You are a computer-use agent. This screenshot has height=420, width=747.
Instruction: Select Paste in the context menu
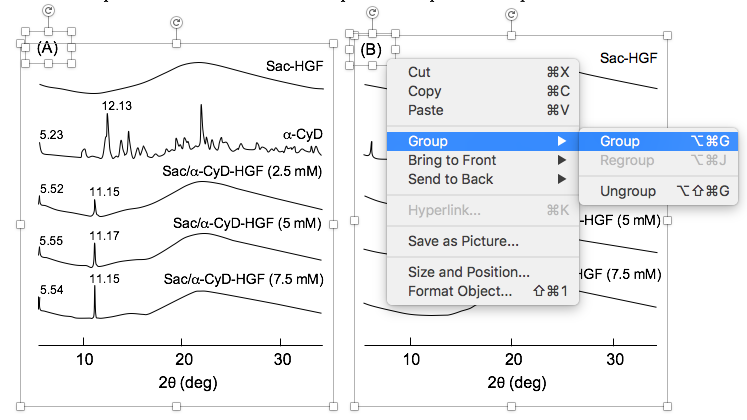pyautogui.click(x=483, y=110)
